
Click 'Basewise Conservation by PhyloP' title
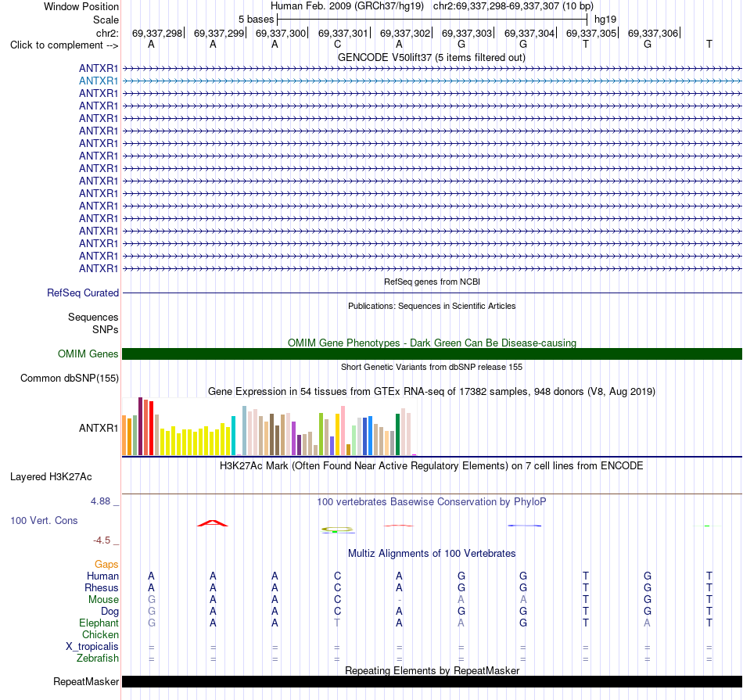pos(432,502)
